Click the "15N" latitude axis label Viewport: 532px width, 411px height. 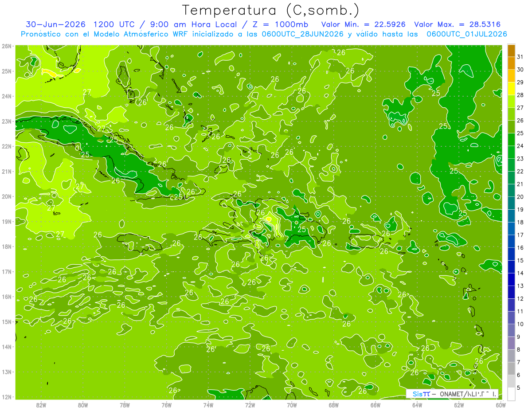click(7, 322)
